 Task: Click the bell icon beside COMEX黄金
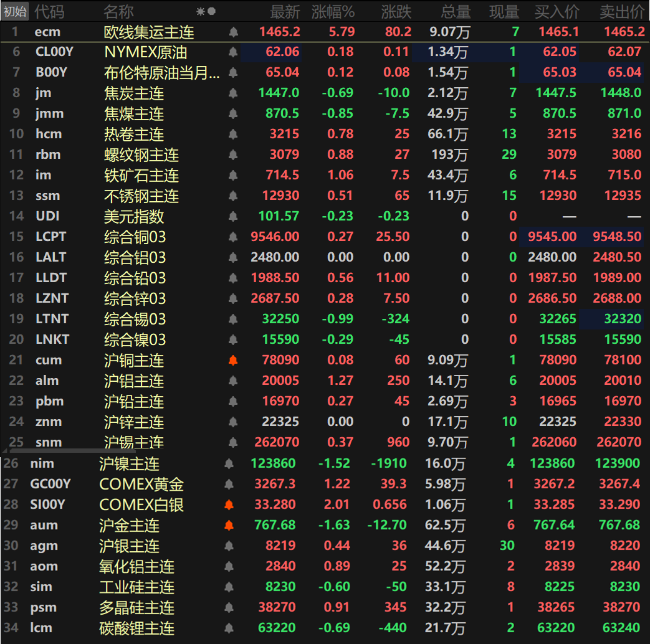pyautogui.click(x=229, y=484)
